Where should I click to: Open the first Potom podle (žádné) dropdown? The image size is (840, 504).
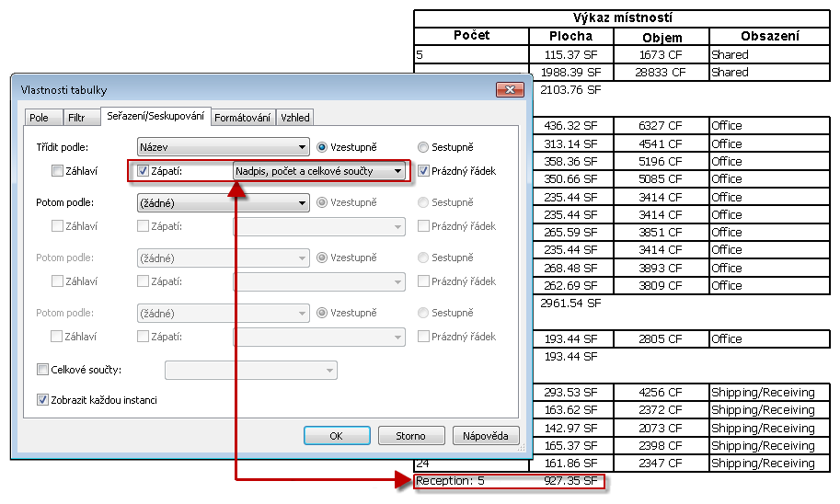(223, 203)
